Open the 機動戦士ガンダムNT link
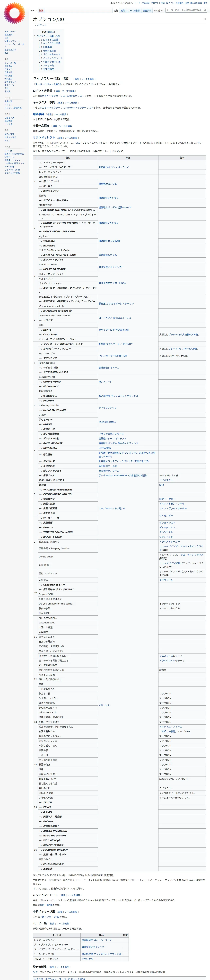 [109, 241]
